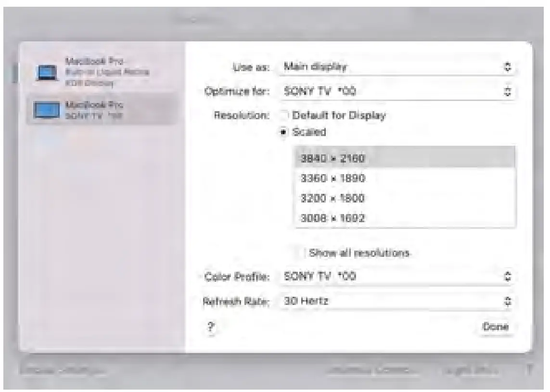Choose the 3840 × 2160 resolution

[x=406, y=158]
